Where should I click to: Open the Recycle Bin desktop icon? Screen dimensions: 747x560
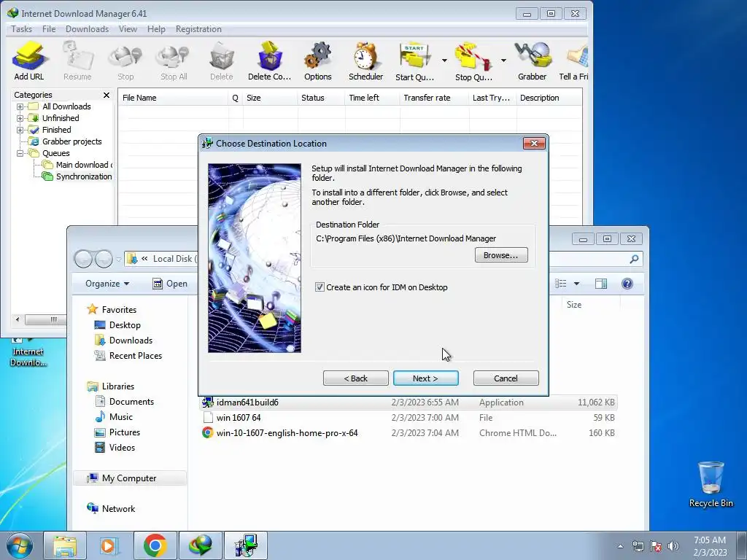(711, 484)
